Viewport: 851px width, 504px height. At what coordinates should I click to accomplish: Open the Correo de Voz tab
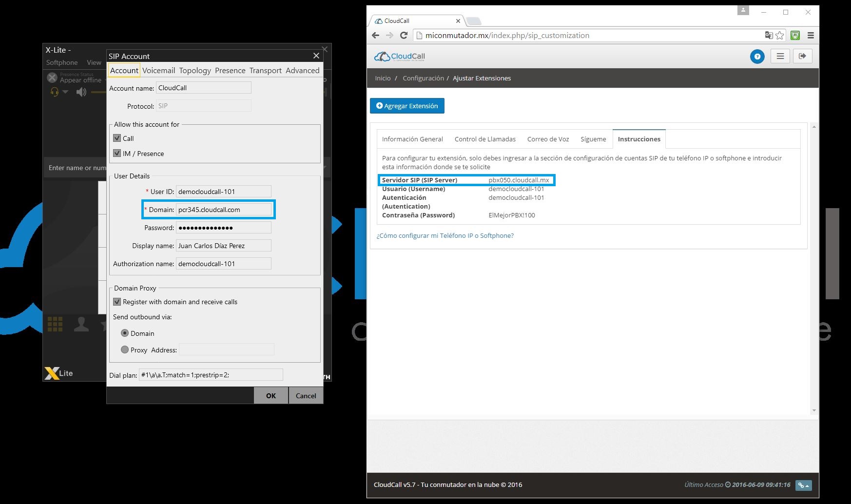coord(548,139)
